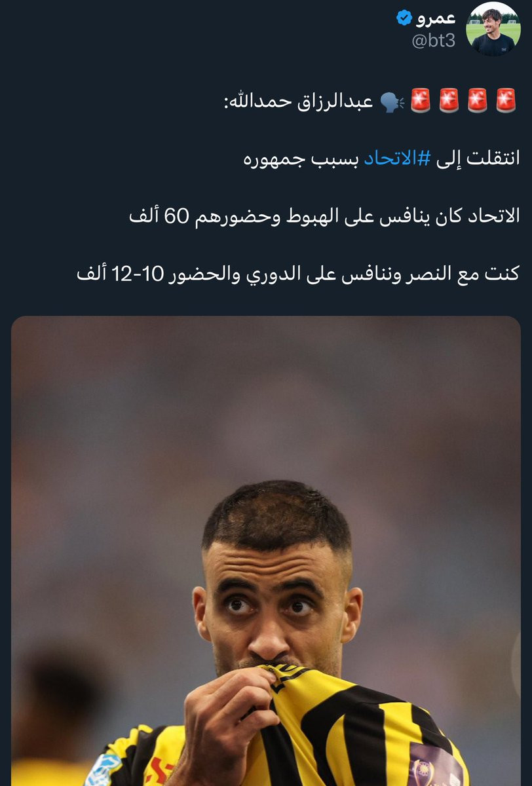Open the profile avatar of عمرو
Screen dimensions: 532x786
492,29
